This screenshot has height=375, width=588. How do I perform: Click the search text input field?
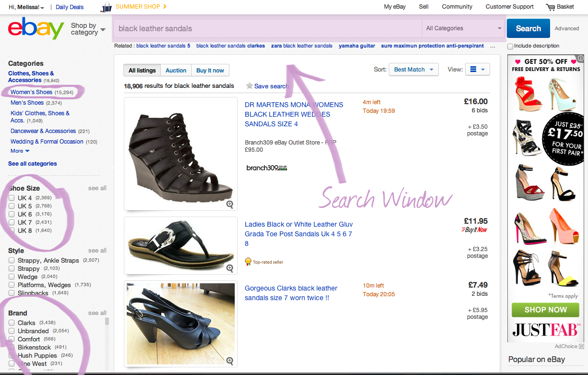[x=268, y=28]
